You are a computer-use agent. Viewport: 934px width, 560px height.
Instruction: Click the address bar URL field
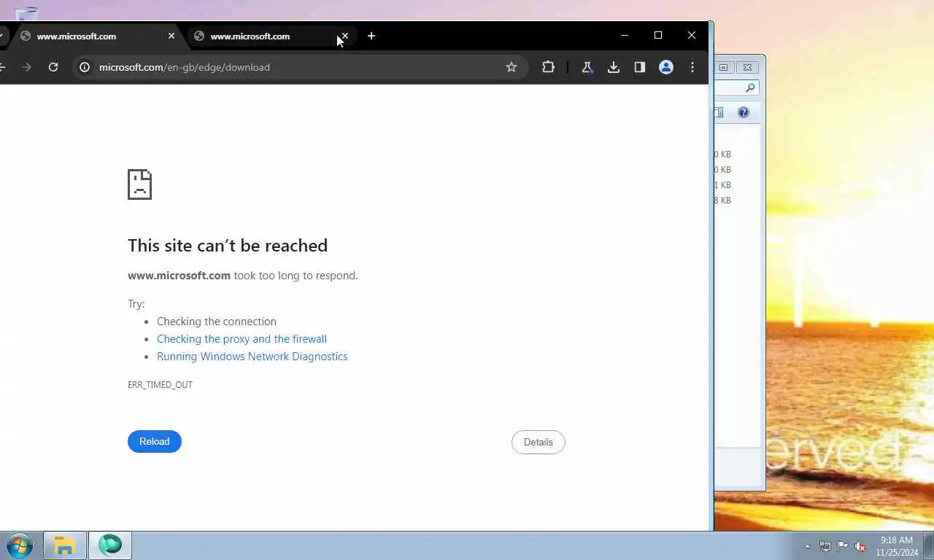[x=299, y=67]
